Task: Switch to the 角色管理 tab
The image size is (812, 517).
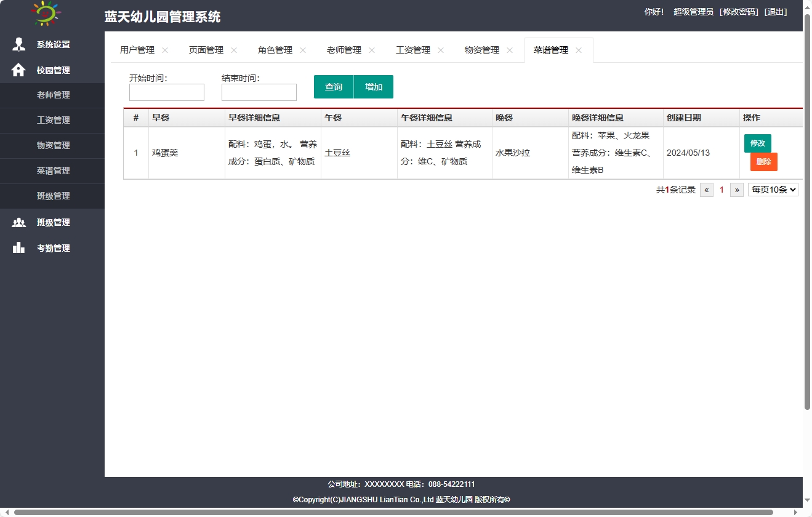Action: (x=275, y=50)
